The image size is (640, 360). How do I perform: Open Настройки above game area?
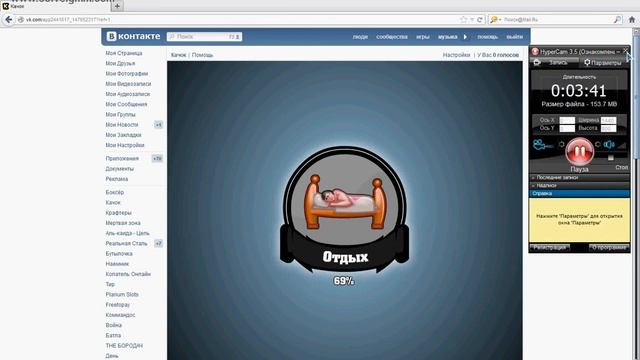click(x=456, y=55)
